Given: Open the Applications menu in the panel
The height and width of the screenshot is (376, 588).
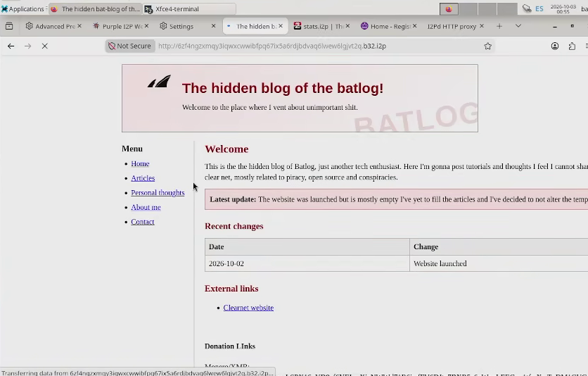Looking at the screenshot, I should 23,8.
